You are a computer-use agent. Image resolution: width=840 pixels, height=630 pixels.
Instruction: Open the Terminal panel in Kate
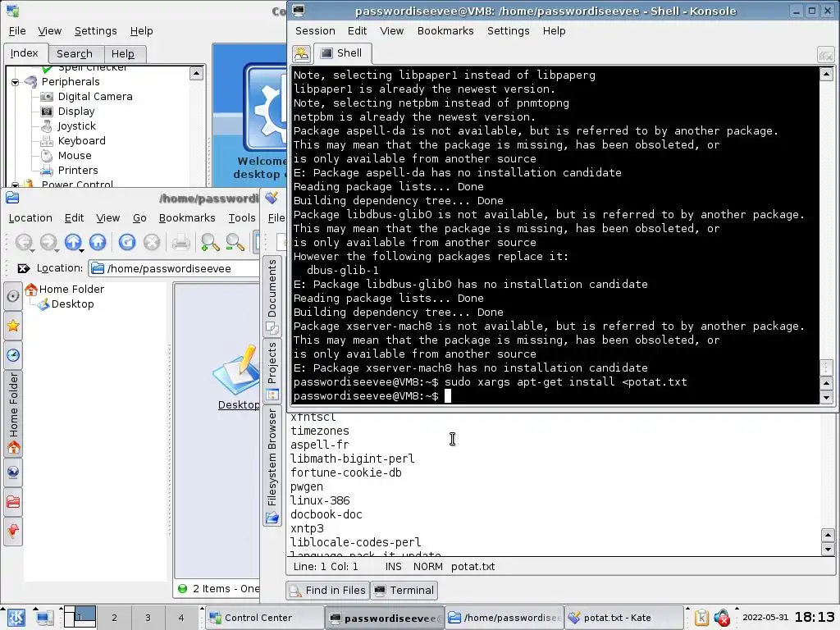tap(404, 590)
